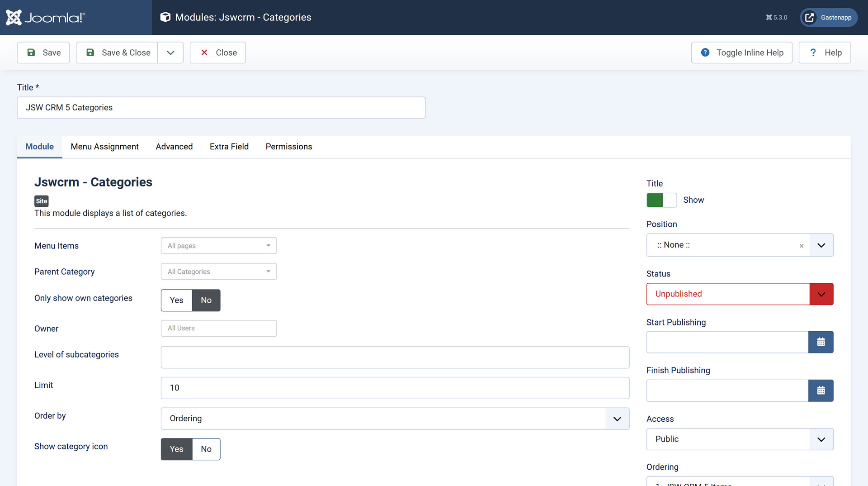Open the Permissions tab
The width and height of the screenshot is (868, 486).
coord(288,147)
